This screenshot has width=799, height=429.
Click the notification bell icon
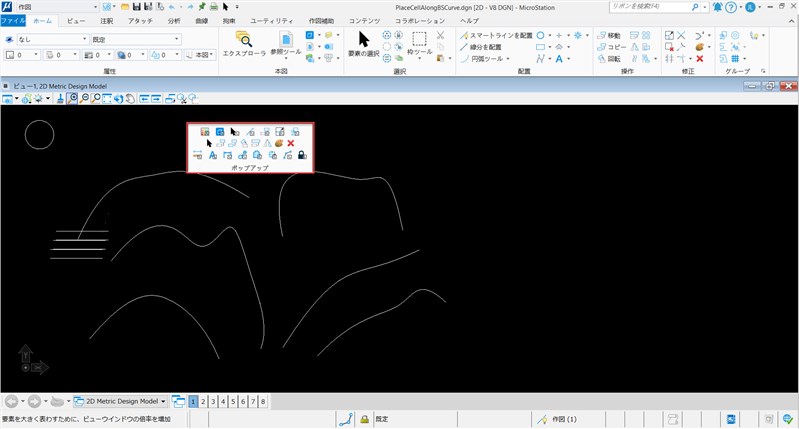point(718,7)
